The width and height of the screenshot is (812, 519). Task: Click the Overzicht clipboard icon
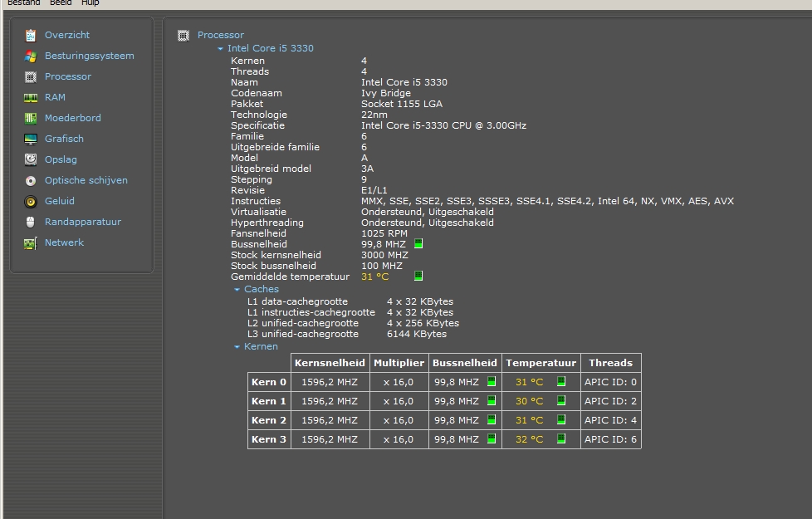tap(31, 35)
